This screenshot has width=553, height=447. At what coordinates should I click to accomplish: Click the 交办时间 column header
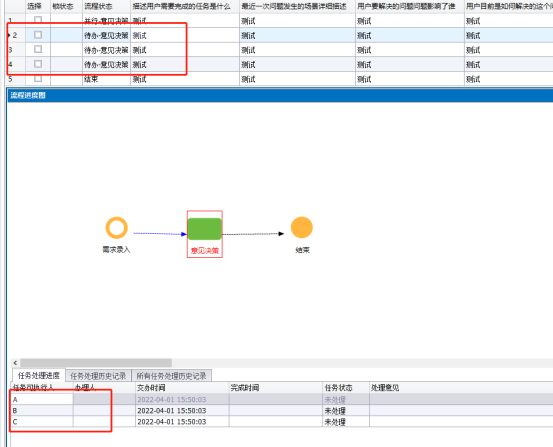pyautogui.click(x=182, y=388)
